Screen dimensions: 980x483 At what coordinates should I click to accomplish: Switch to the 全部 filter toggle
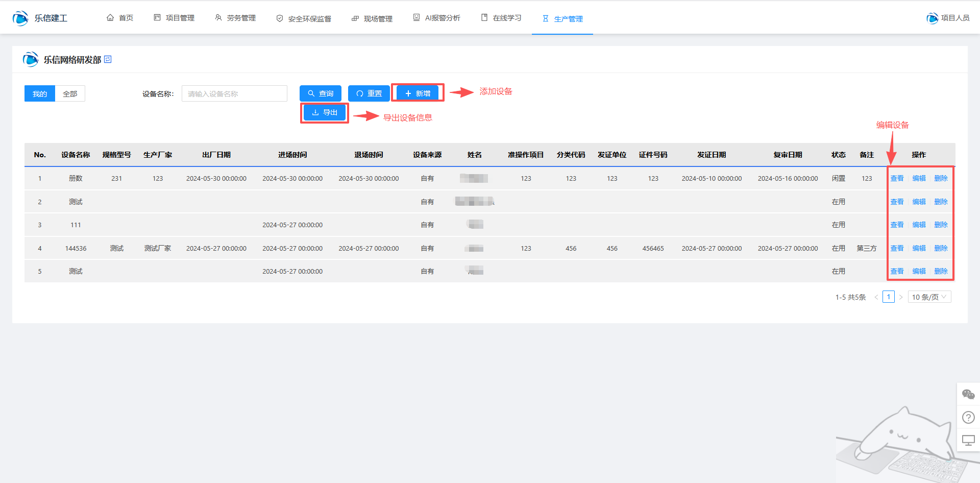[x=70, y=93]
